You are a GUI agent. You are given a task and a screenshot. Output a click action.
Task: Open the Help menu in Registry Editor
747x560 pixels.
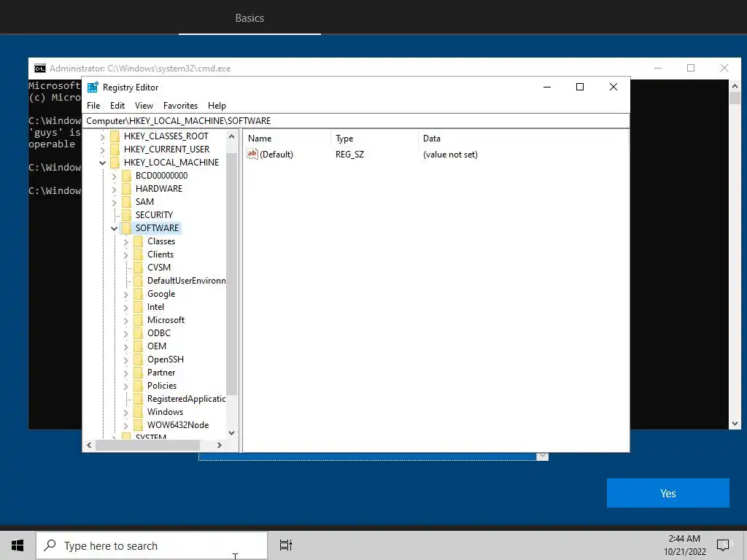(x=217, y=106)
